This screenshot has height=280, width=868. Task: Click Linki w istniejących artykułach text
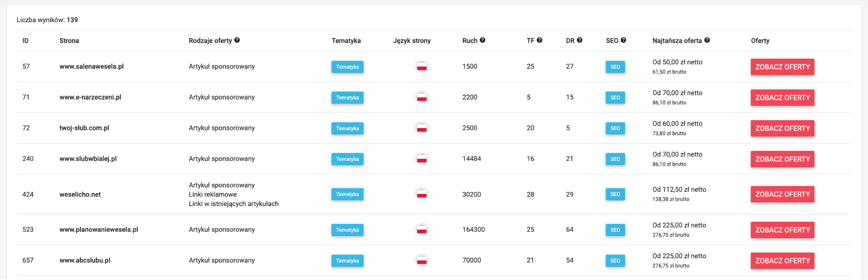[x=234, y=204]
